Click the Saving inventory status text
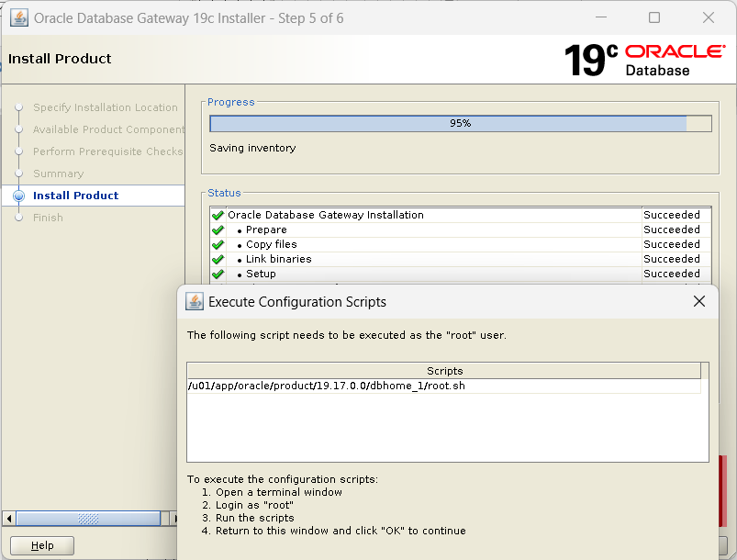Viewport: 737px width, 560px height. (x=252, y=148)
